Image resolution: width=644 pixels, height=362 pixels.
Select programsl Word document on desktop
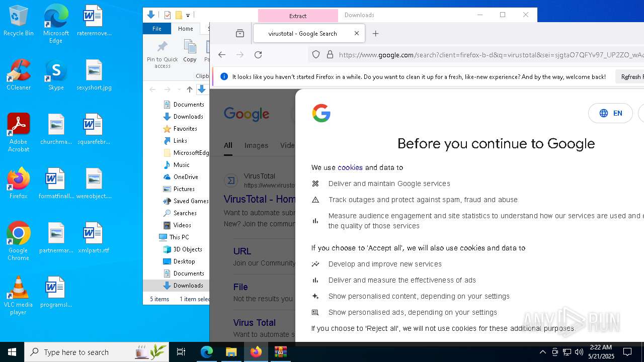point(56,293)
